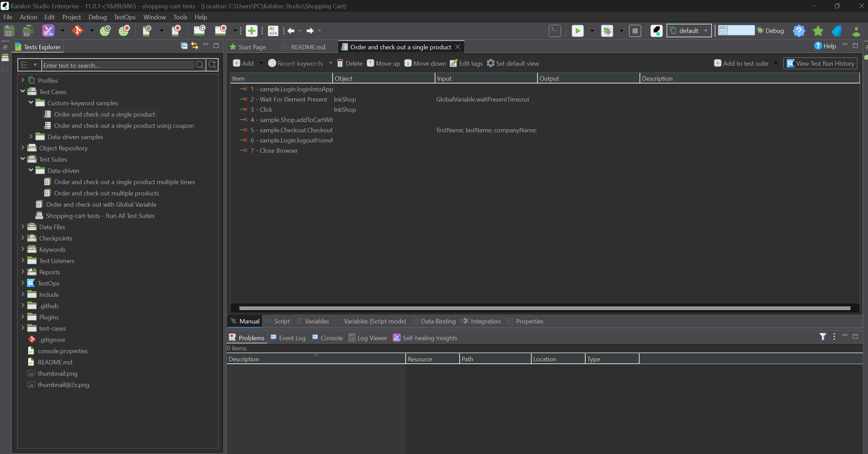Switch to the Script tab
The width and height of the screenshot is (868, 454).
277,321
